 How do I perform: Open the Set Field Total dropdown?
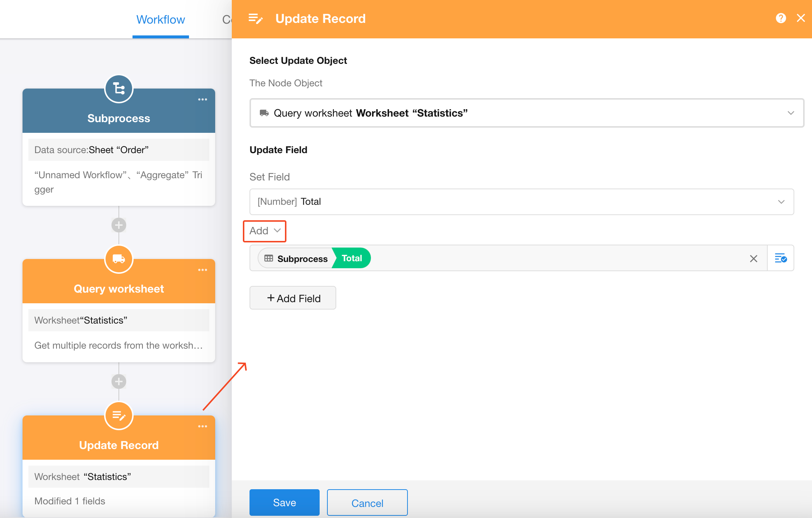[521, 202]
